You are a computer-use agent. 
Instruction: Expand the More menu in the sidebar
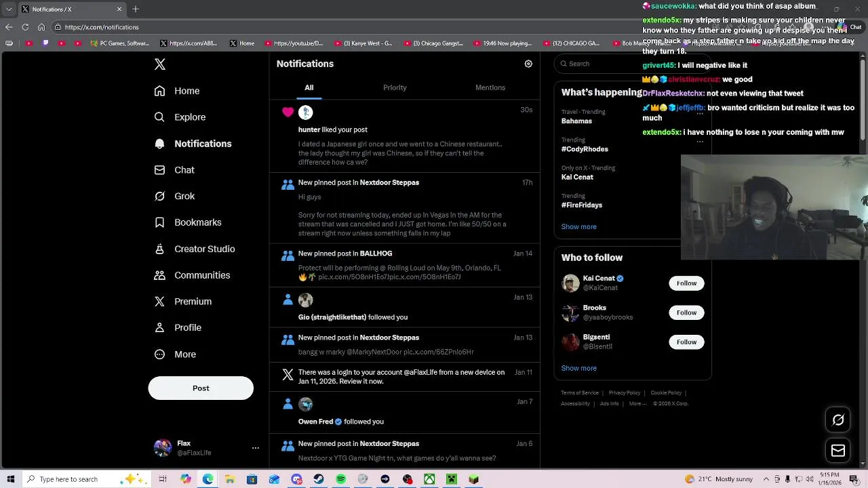[x=175, y=354]
